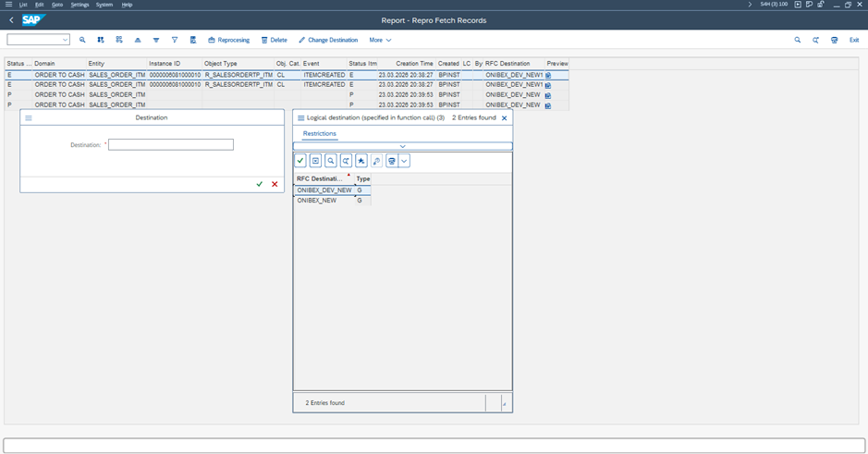Cancel Destination dialog with red X

pos(275,184)
